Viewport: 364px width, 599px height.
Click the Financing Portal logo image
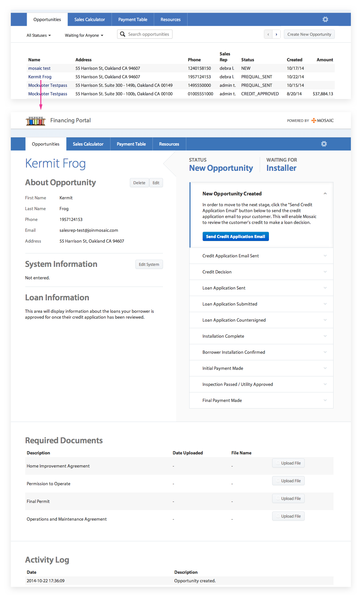(x=36, y=121)
